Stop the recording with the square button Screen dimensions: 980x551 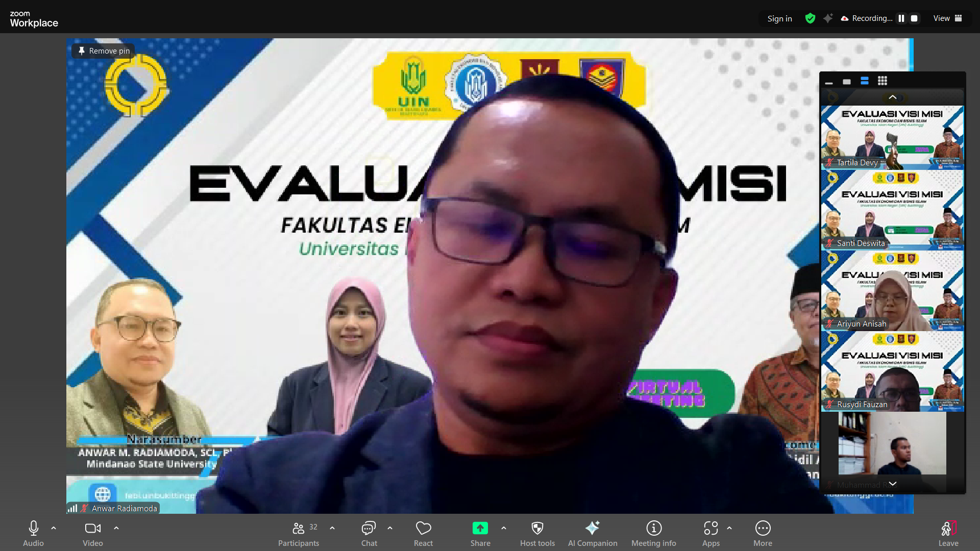914,18
